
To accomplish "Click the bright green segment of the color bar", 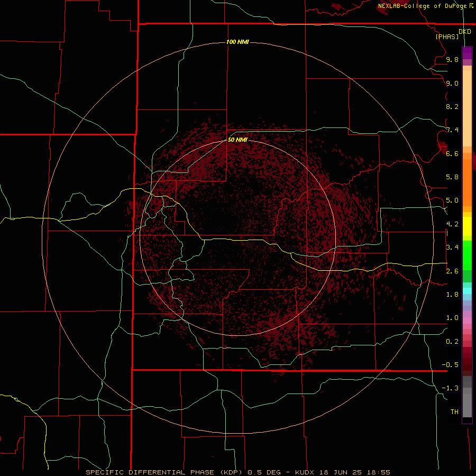I will (x=467, y=255).
